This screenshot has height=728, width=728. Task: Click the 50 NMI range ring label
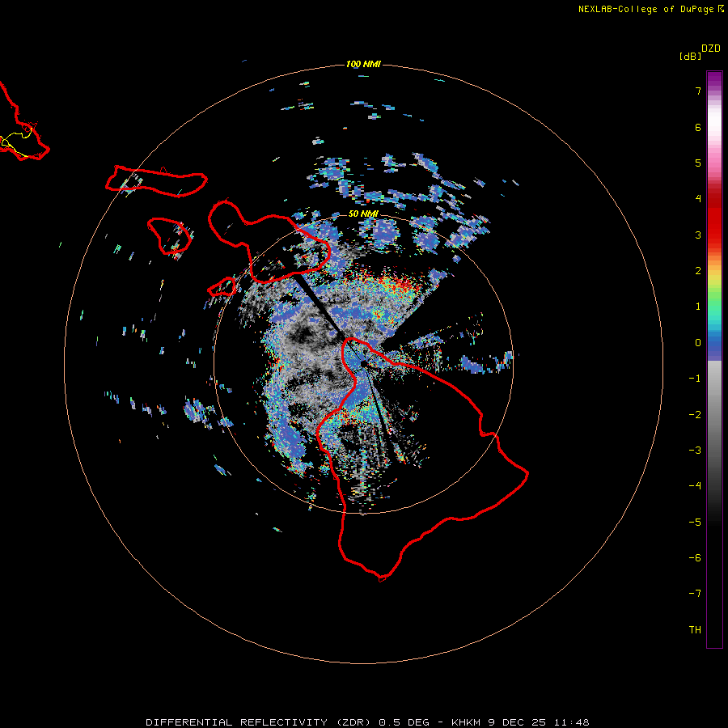point(363,214)
